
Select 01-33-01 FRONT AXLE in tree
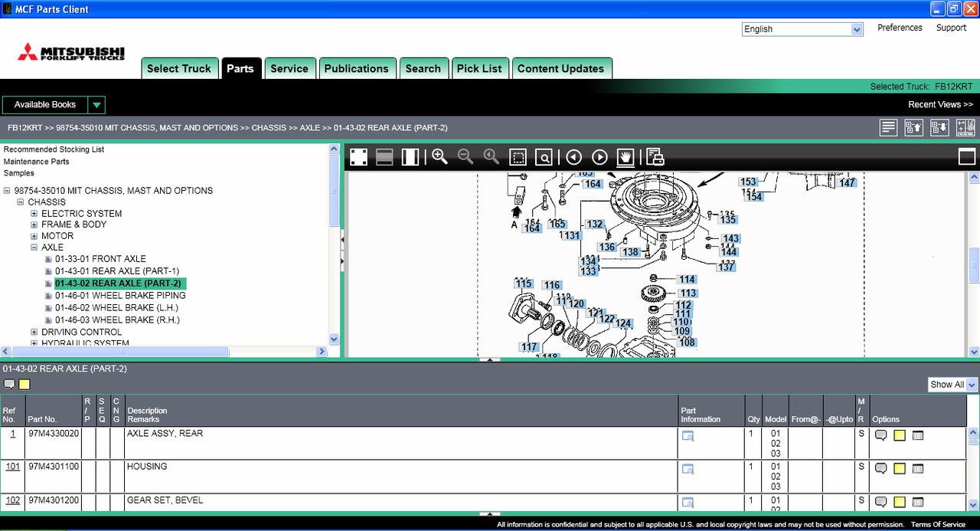[100, 259]
